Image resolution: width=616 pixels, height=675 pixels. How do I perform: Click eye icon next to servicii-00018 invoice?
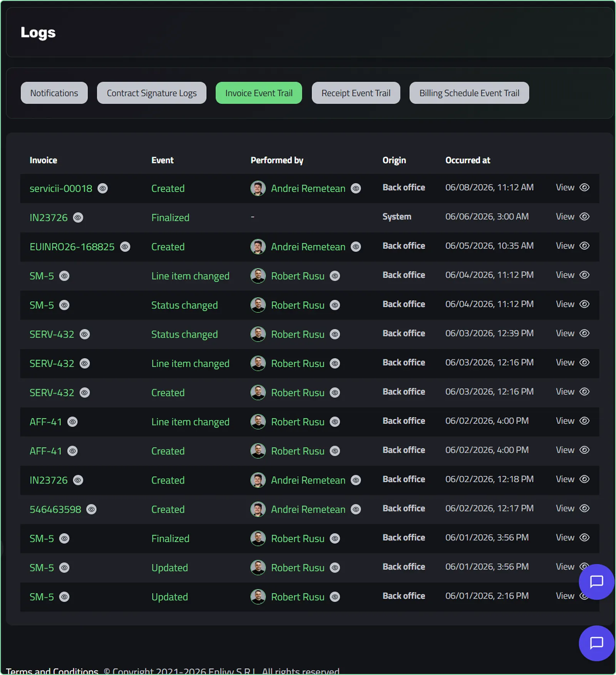(103, 188)
